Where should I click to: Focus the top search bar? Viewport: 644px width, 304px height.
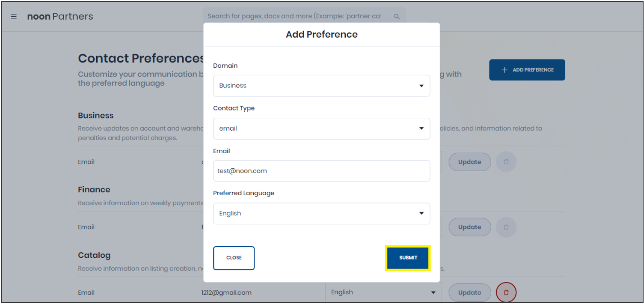[300, 16]
